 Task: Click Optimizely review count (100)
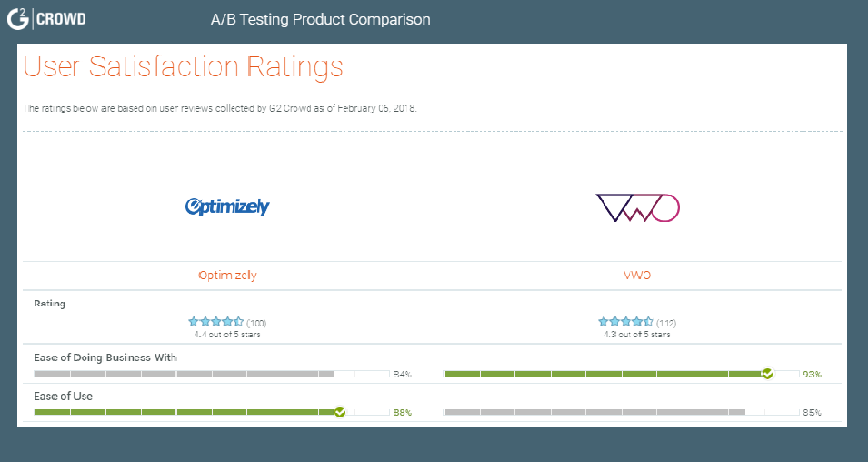point(256,323)
